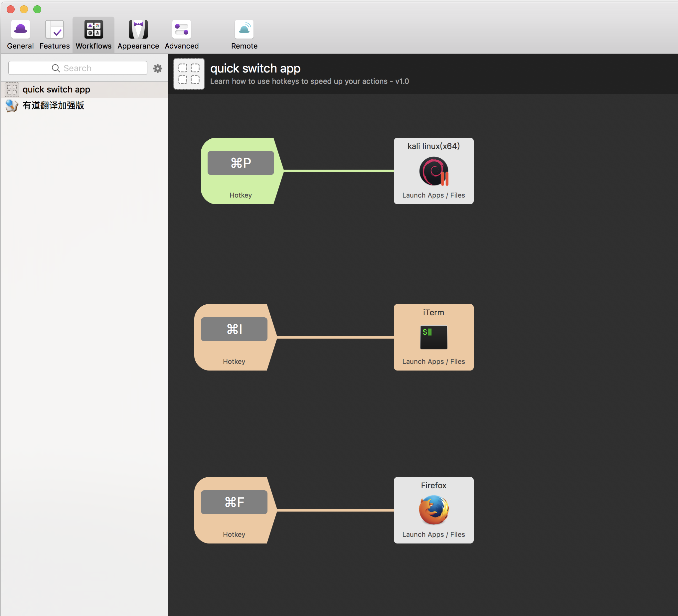Select quick switch app workflow
Image resolution: width=678 pixels, height=616 pixels.
(x=56, y=89)
